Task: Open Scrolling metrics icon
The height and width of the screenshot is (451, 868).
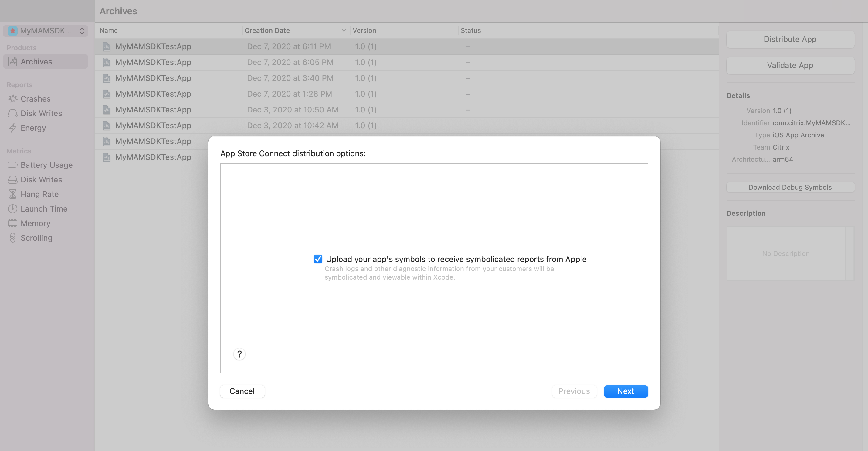Action: [x=13, y=238]
